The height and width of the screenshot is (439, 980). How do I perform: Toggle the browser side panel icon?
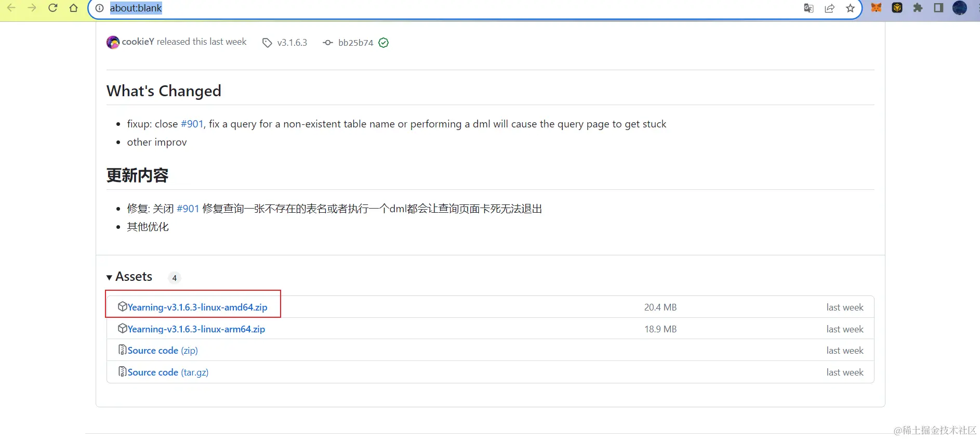click(938, 8)
